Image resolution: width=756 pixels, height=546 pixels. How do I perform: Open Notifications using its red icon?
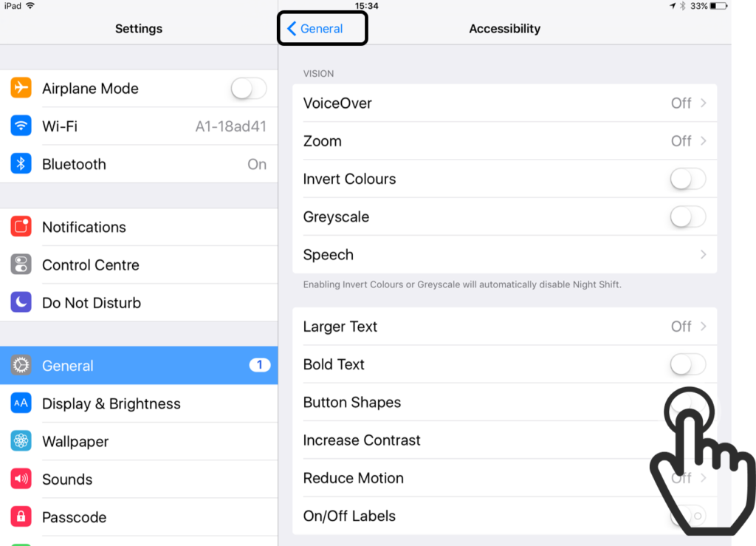tap(21, 227)
